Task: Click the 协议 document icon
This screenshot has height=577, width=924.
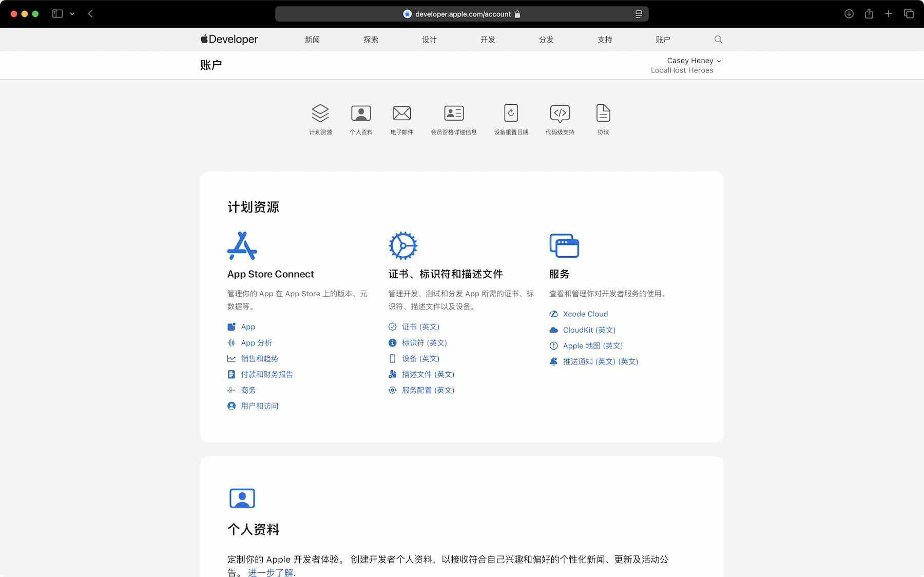Action: [603, 113]
